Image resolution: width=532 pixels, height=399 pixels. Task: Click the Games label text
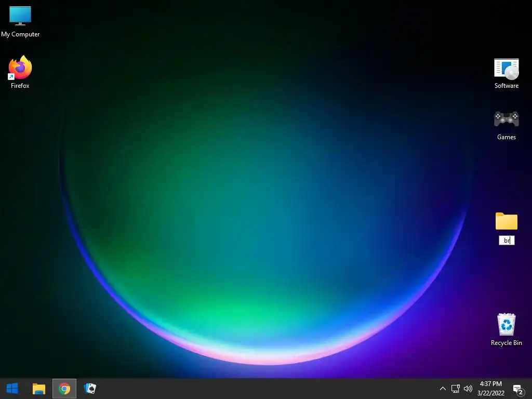[506, 137]
